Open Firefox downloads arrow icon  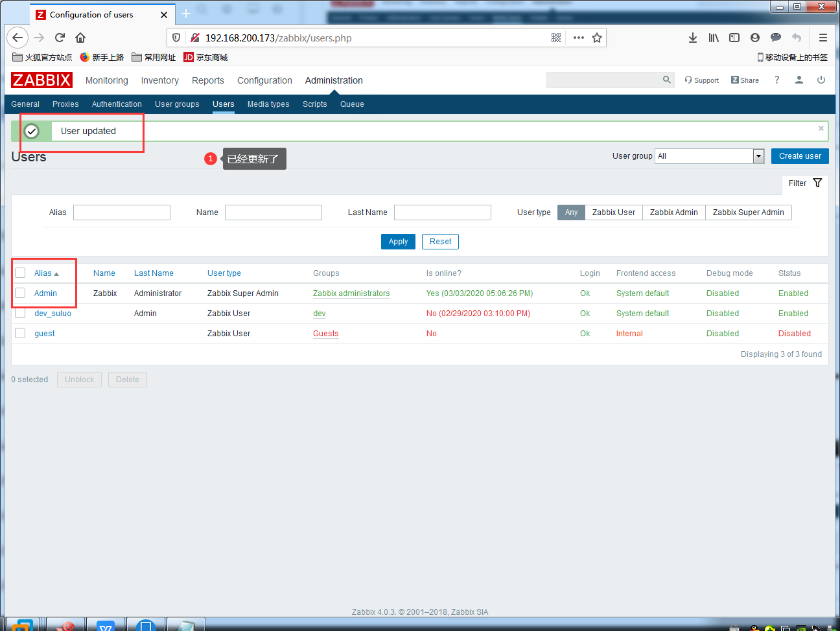[x=693, y=38]
